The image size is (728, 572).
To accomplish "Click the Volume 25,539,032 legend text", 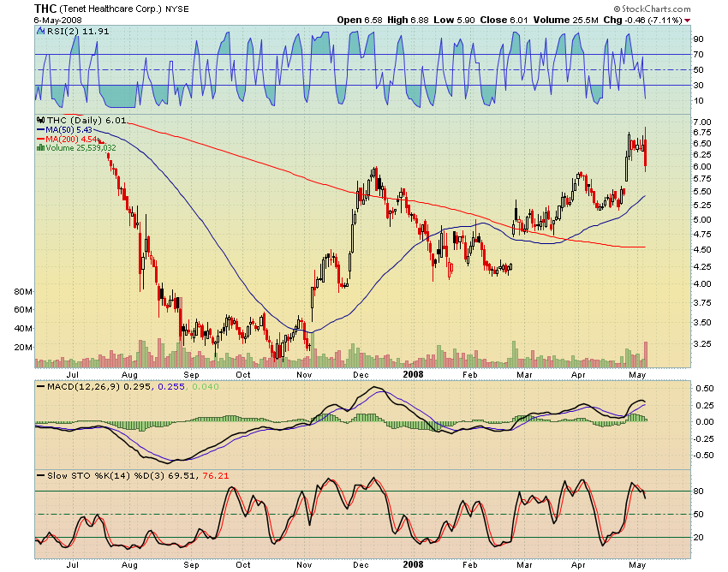I will coord(81,147).
